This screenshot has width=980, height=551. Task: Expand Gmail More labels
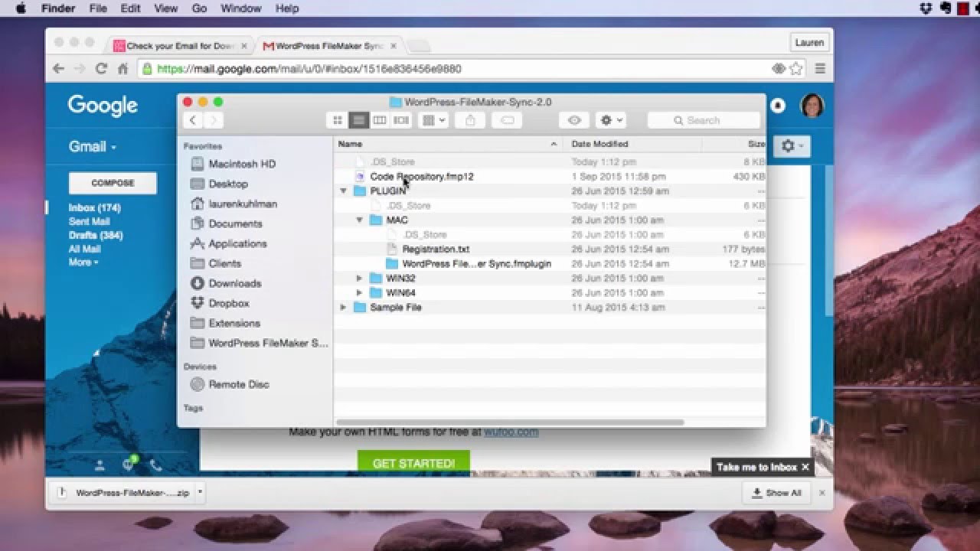tap(83, 262)
